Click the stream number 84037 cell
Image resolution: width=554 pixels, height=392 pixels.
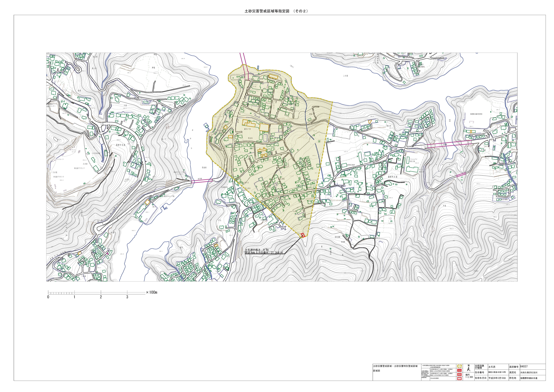[524, 366]
